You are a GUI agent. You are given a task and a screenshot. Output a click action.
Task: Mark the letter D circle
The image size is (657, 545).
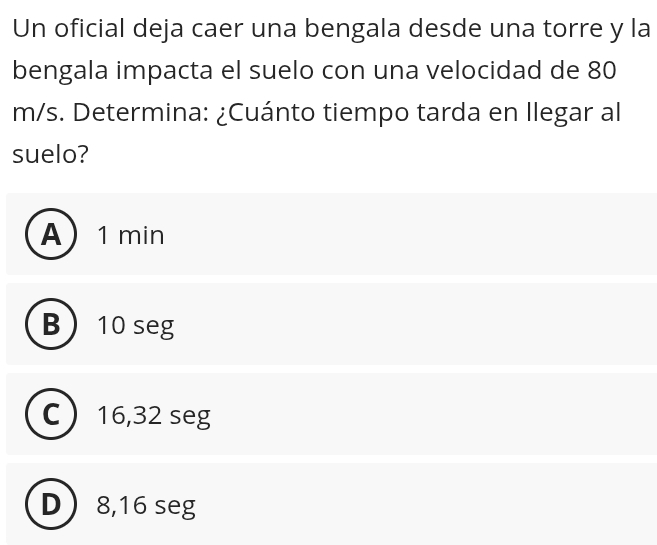(51, 505)
